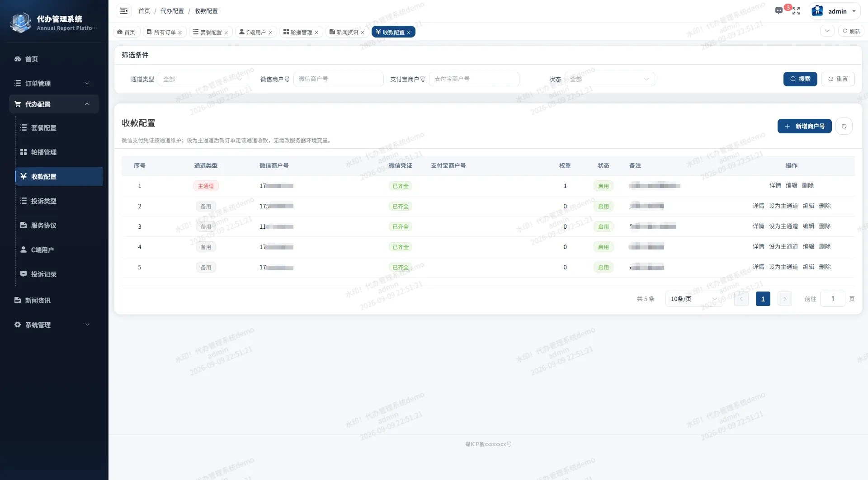Click the refresh icon beside 新增商户号
868x480 pixels.
[x=844, y=126]
